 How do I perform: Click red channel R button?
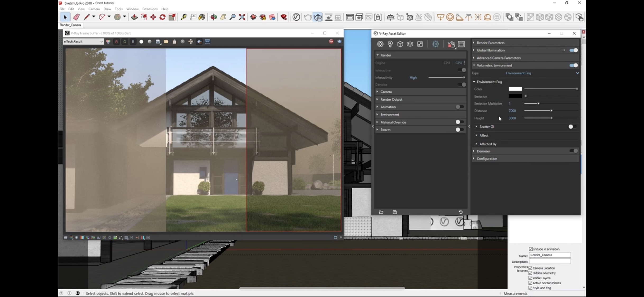click(x=116, y=42)
